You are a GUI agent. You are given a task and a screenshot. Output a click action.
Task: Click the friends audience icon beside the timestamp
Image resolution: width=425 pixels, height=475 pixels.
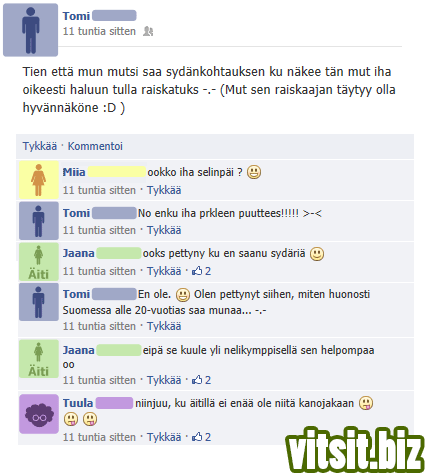[148, 31]
